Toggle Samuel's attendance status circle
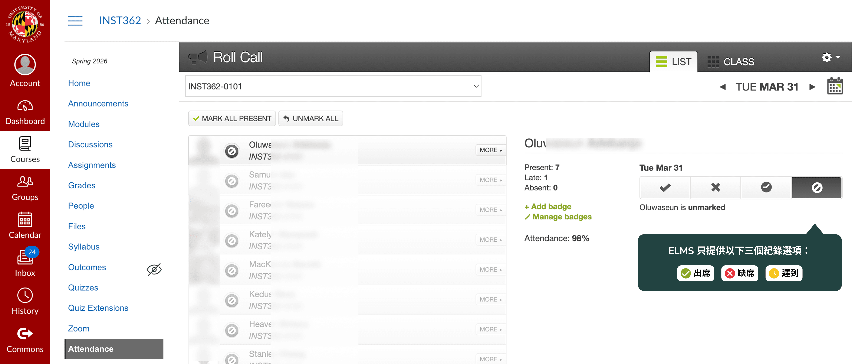Viewport: 868px width, 364px height. pos(232,181)
